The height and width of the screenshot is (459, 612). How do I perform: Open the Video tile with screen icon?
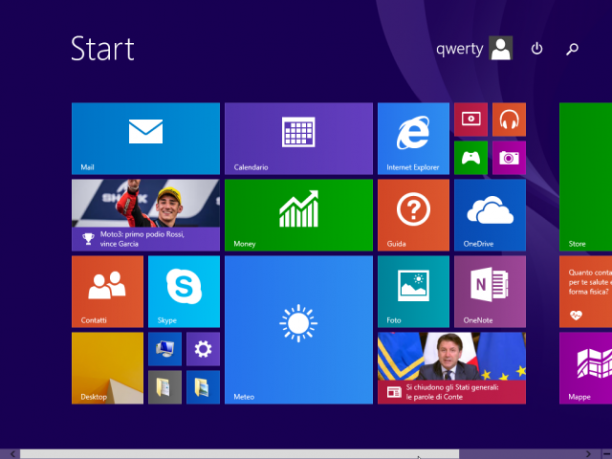tap(471, 119)
